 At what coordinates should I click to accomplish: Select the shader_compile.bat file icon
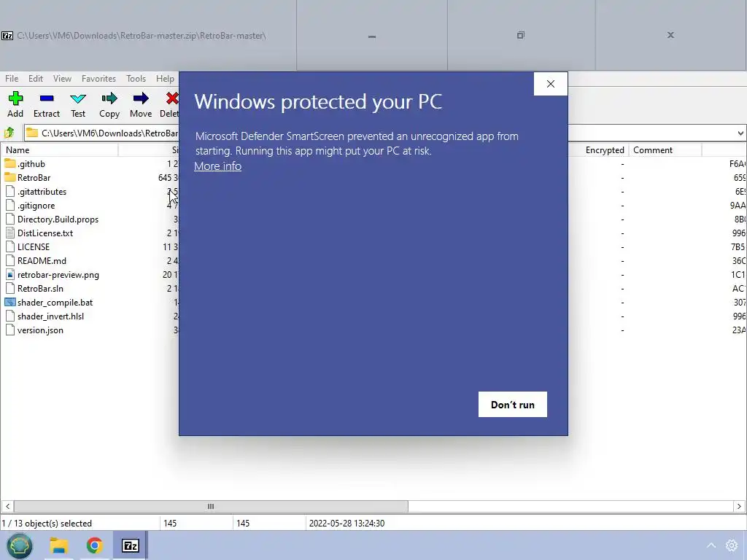[x=10, y=303]
